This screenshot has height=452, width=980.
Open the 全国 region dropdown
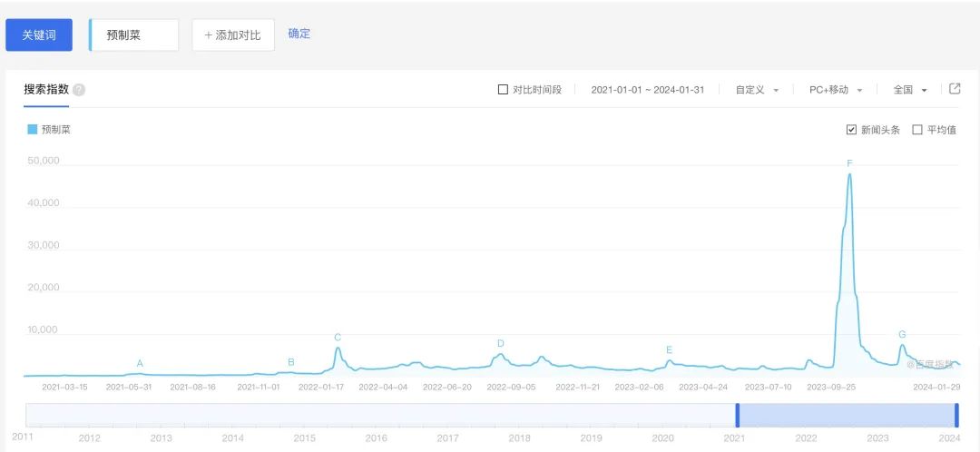pos(910,89)
